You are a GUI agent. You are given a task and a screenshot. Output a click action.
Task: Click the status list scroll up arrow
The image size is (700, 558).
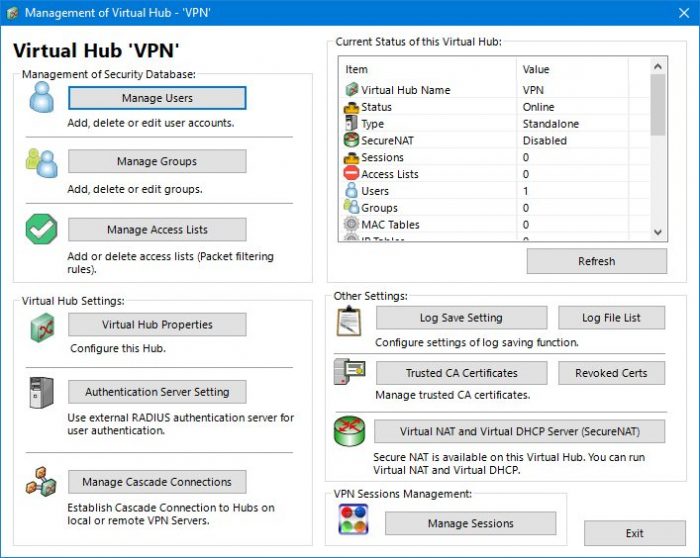(x=658, y=67)
